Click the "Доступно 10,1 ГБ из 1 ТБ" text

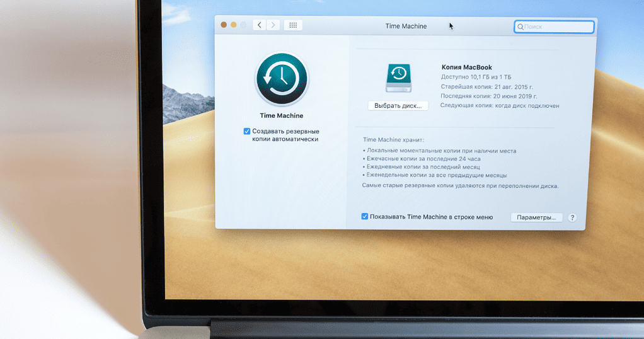tap(476, 77)
